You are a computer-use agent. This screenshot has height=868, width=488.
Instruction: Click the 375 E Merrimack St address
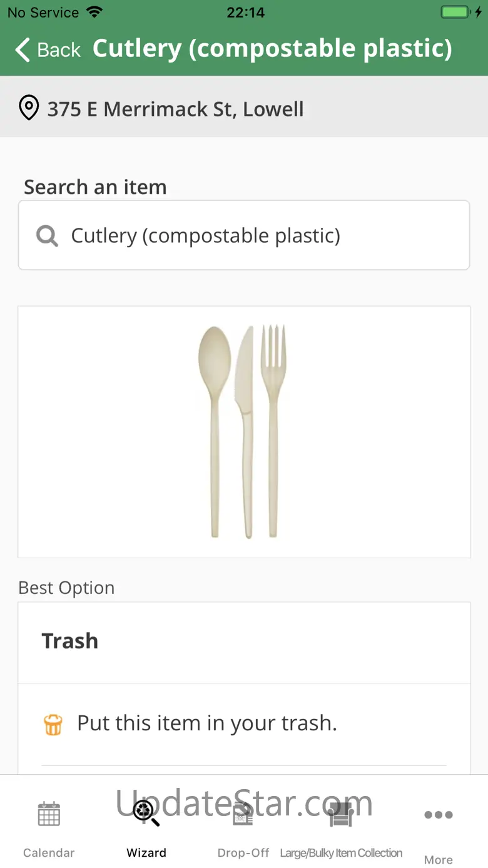point(176,109)
